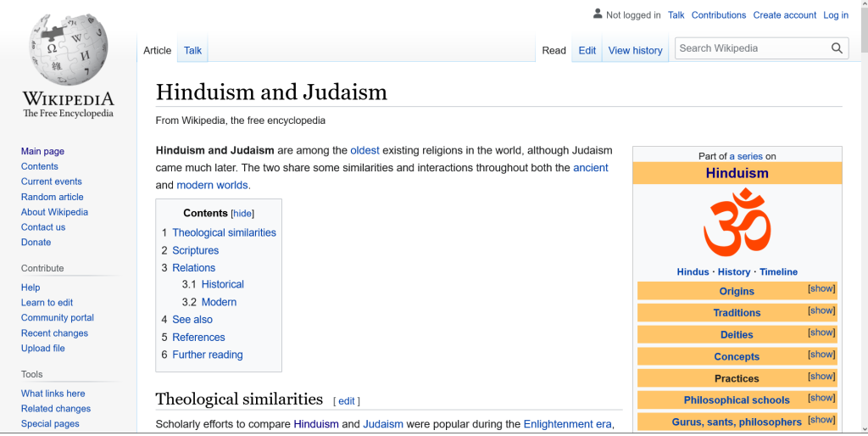The height and width of the screenshot is (436, 868).
Task: Open the Help page
Action: coord(31,288)
